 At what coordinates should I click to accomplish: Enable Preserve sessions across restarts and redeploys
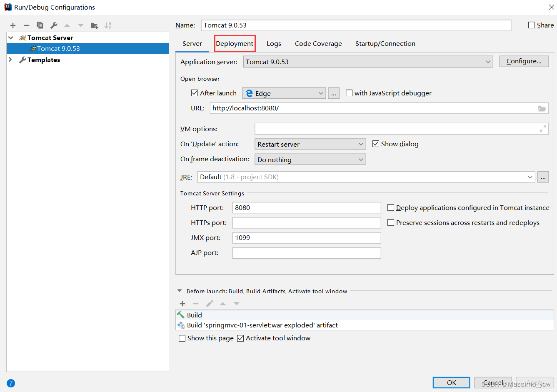[x=391, y=222]
